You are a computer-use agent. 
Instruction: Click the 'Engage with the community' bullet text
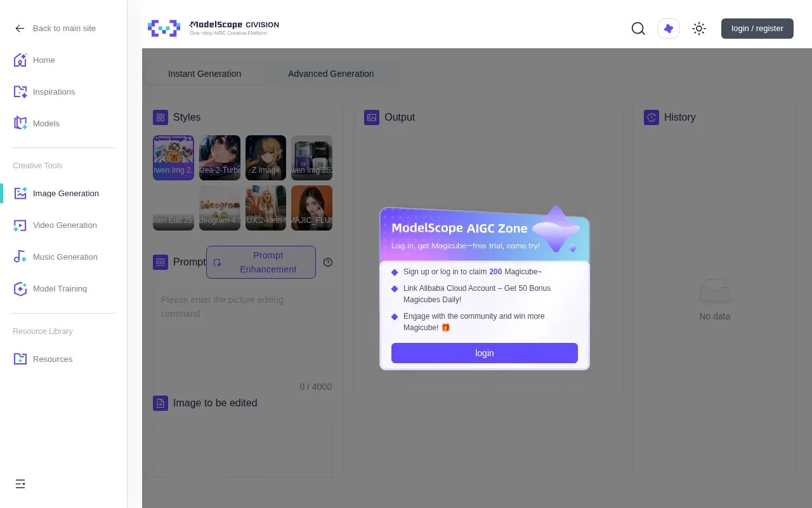(474, 322)
